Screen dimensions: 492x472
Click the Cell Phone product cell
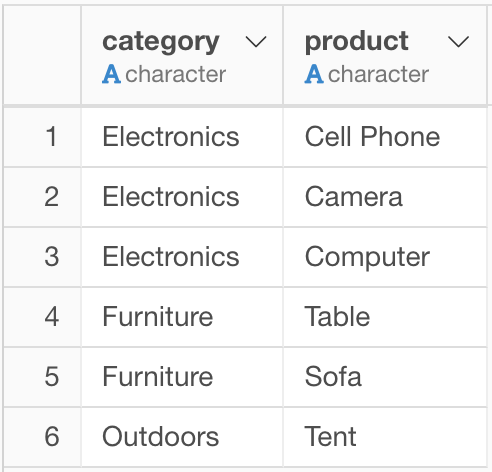[385, 137]
